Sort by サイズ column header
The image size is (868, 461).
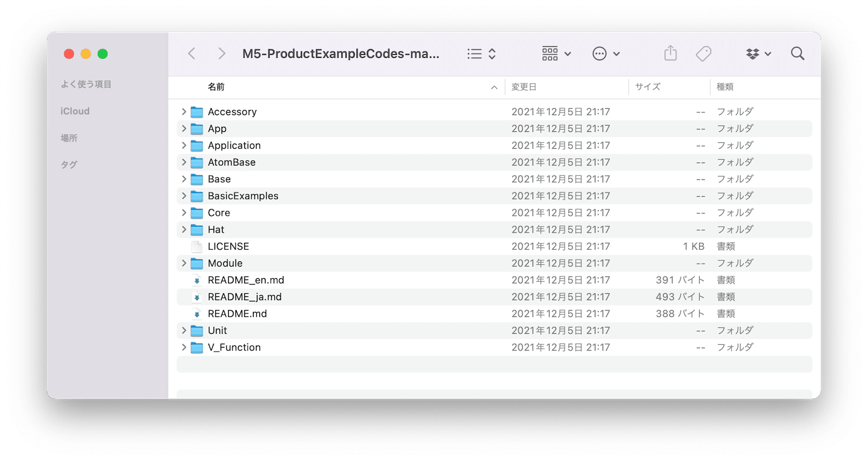tap(648, 87)
